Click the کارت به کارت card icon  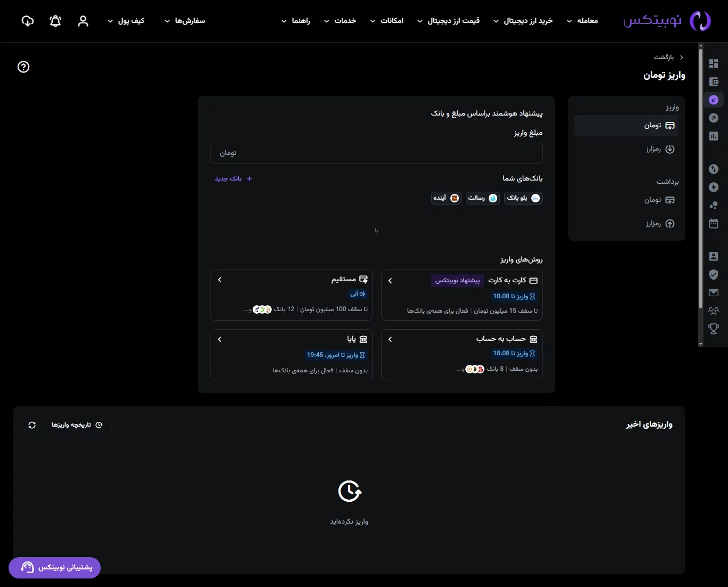click(533, 280)
